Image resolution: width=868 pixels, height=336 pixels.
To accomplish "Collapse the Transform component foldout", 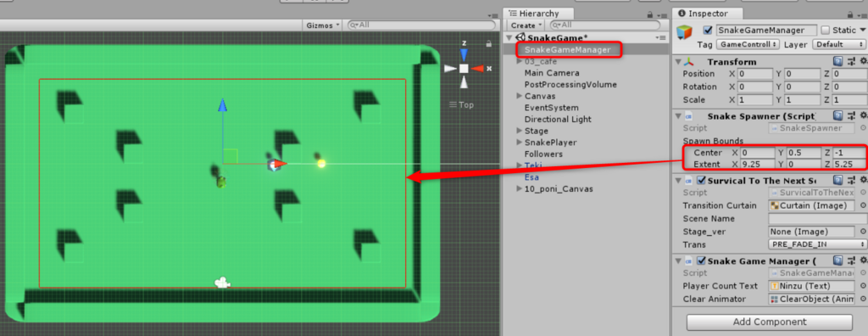I will pyautogui.click(x=678, y=62).
